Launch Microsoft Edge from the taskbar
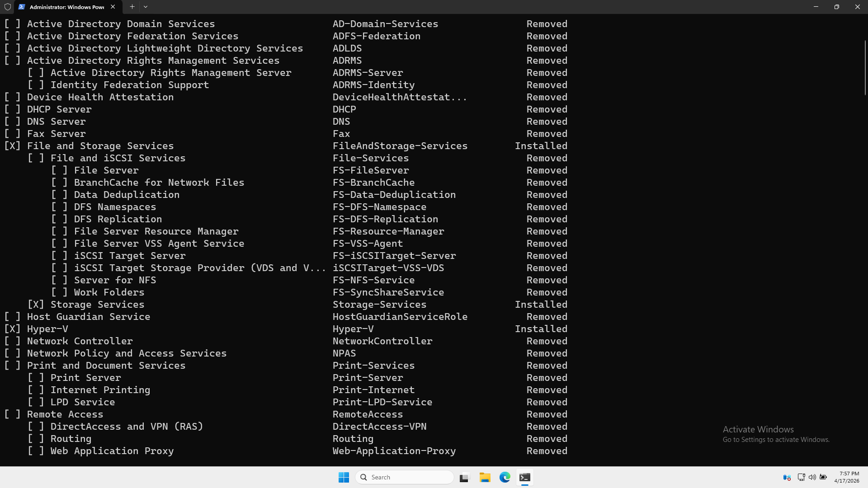868x488 pixels. coord(505,477)
